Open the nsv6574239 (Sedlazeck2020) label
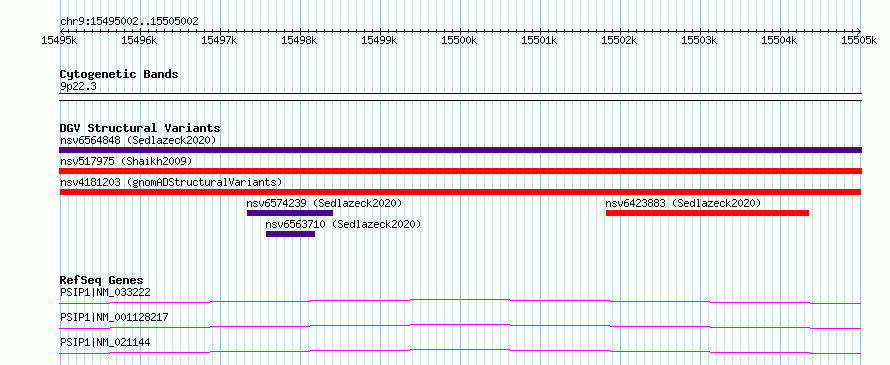Image resolution: width=890 pixels, height=365 pixels. click(324, 203)
